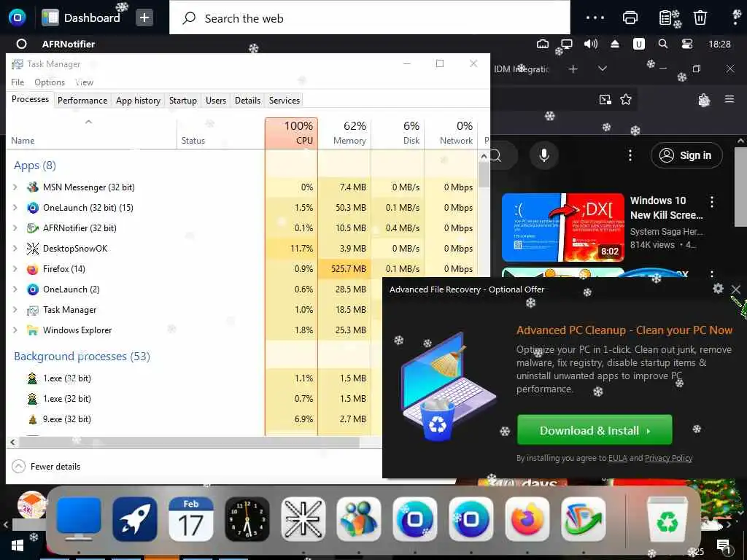Expand the DesktopSnowOK process row

coord(15,249)
